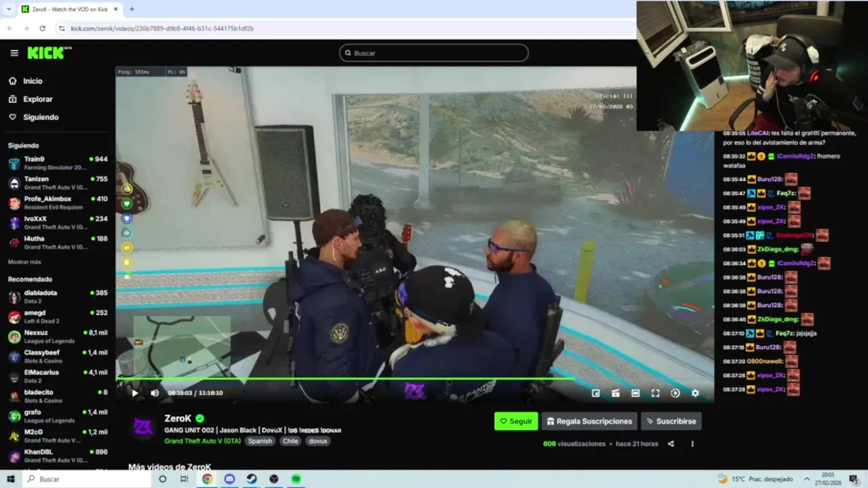Open Chrome from the taskbar
The width and height of the screenshot is (868, 488).
(207, 479)
